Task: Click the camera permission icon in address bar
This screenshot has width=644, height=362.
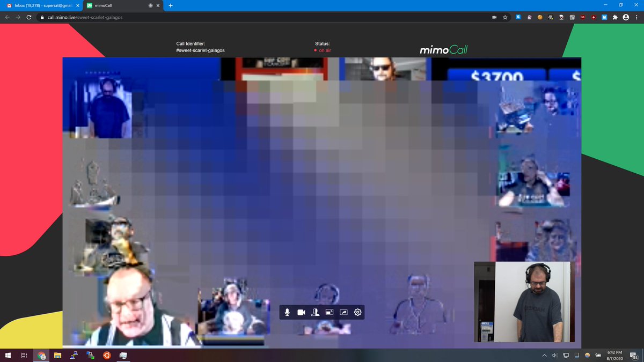Action: 494,17
